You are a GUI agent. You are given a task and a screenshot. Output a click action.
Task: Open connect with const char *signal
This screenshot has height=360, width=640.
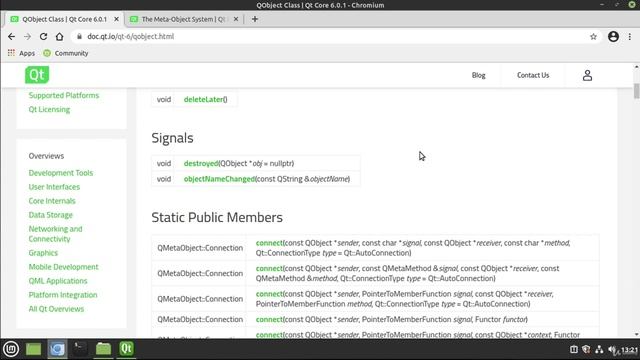269,243
